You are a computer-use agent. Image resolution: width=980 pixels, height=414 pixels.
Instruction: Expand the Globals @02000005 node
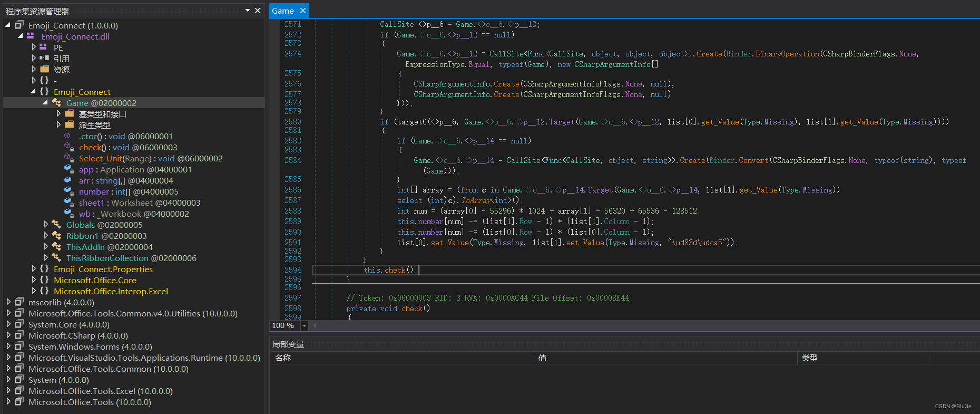click(46, 224)
